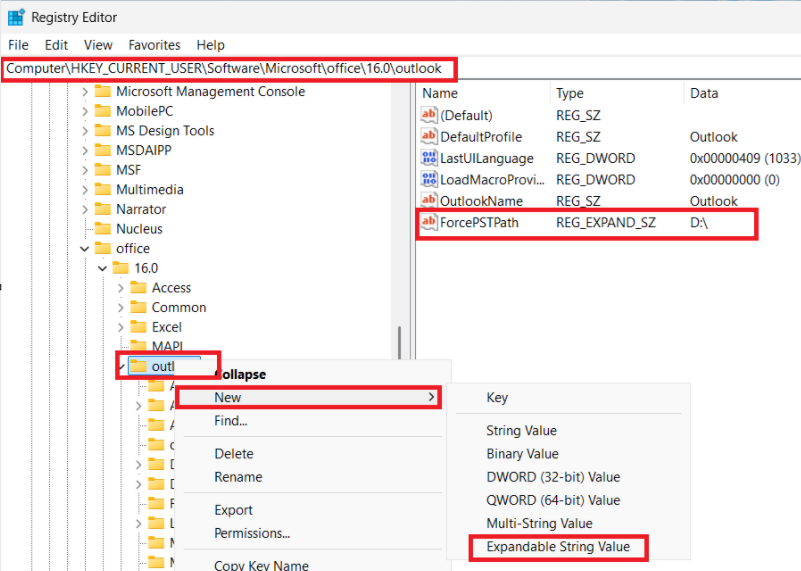Click the Narrator folder icon
The width and height of the screenshot is (801, 571).
click(x=103, y=209)
